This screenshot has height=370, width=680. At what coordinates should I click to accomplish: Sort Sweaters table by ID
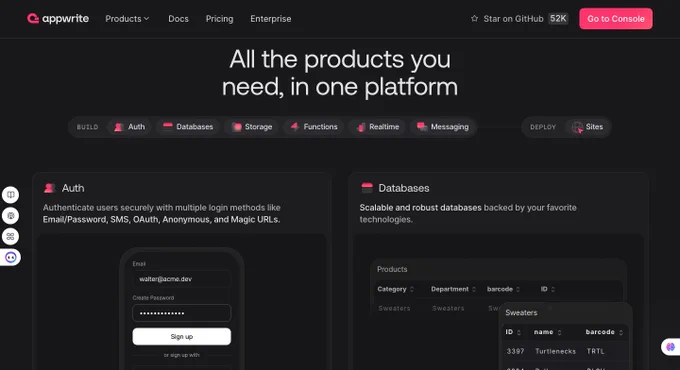point(513,332)
